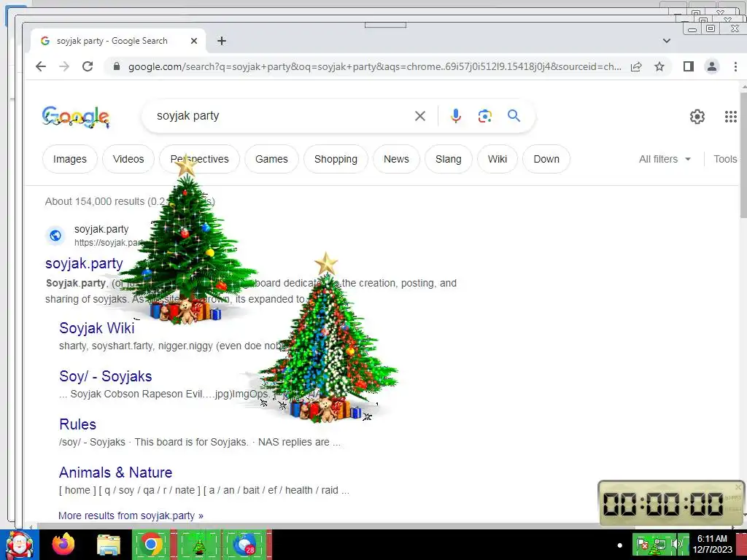747x560 pixels.
Task: Open the Soyjak Wiki link
Action: pyautogui.click(x=97, y=328)
